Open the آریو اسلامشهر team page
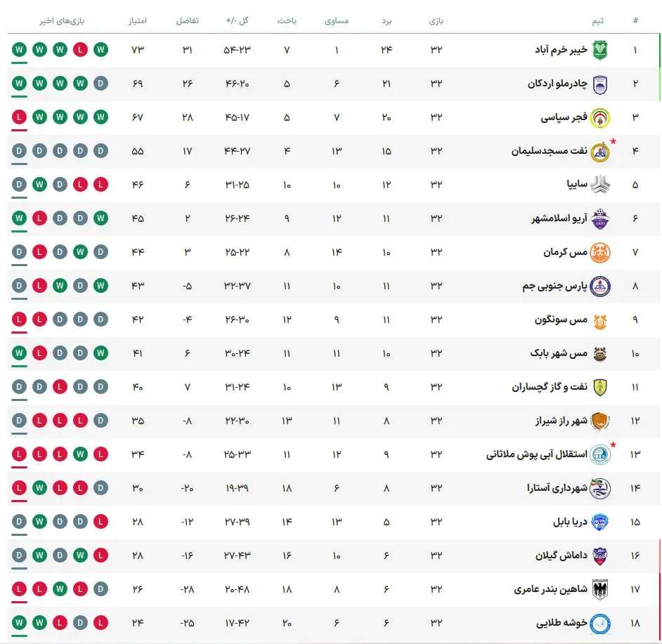This screenshot has width=662, height=644. (x=559, y=218)
